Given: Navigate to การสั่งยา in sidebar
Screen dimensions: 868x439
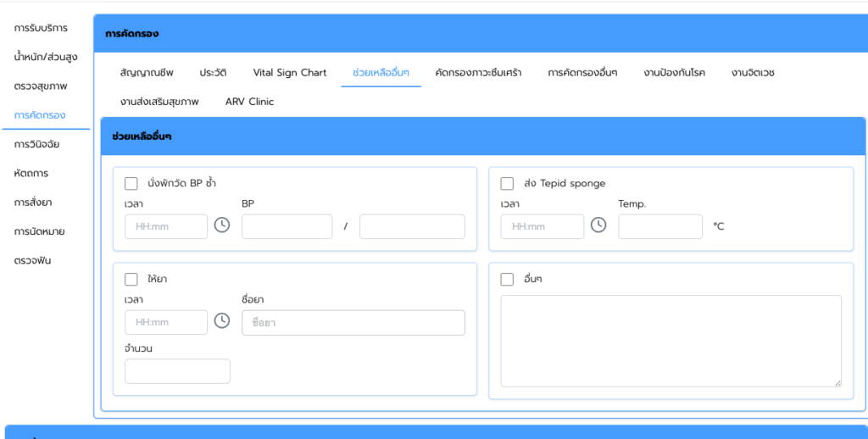Looking at the screenshot, I should point(39,203).
